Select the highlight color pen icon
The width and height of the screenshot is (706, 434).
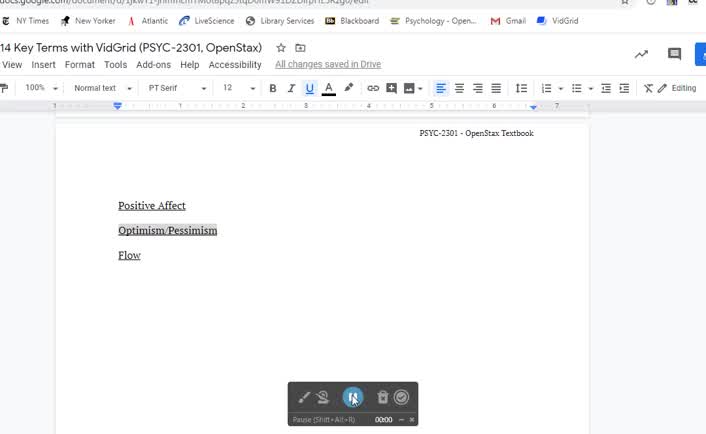(349, 88)
